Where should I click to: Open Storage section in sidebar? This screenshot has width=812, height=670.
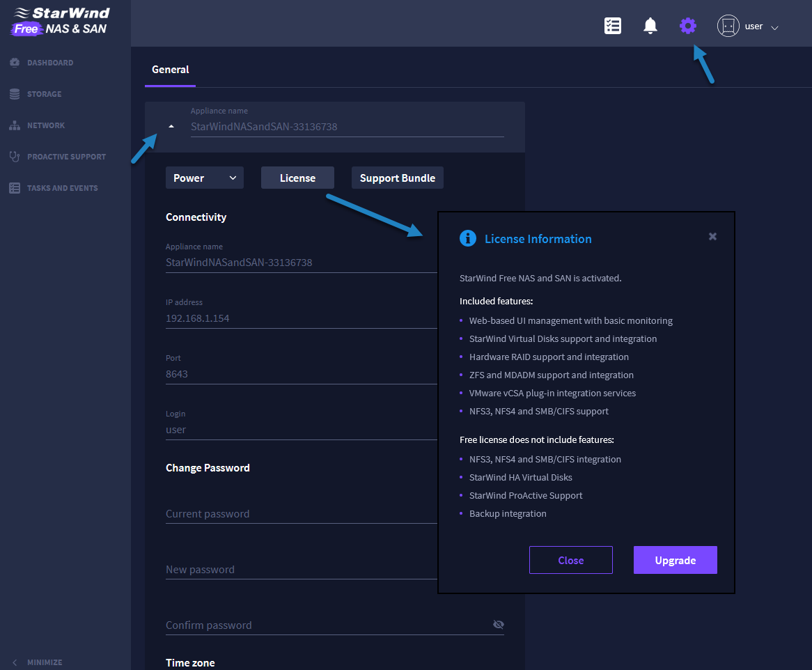pyautogui.click(x=44, y=94)
